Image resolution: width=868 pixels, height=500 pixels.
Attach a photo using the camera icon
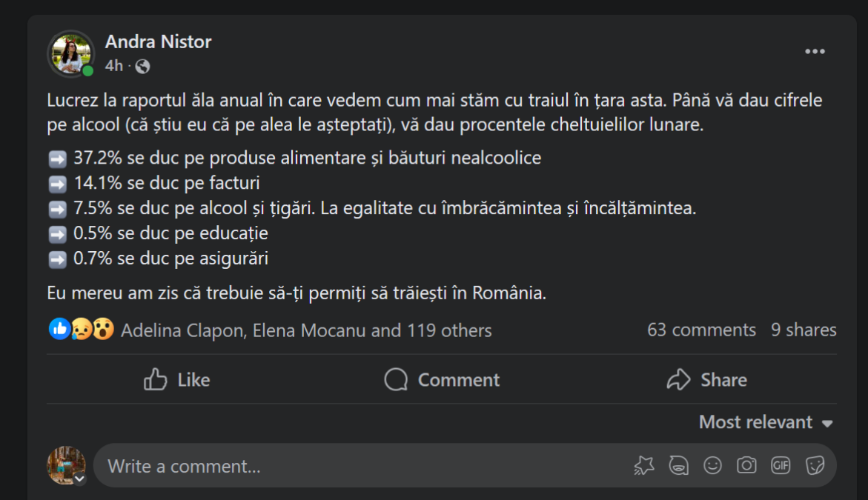(x=746, y=465)
